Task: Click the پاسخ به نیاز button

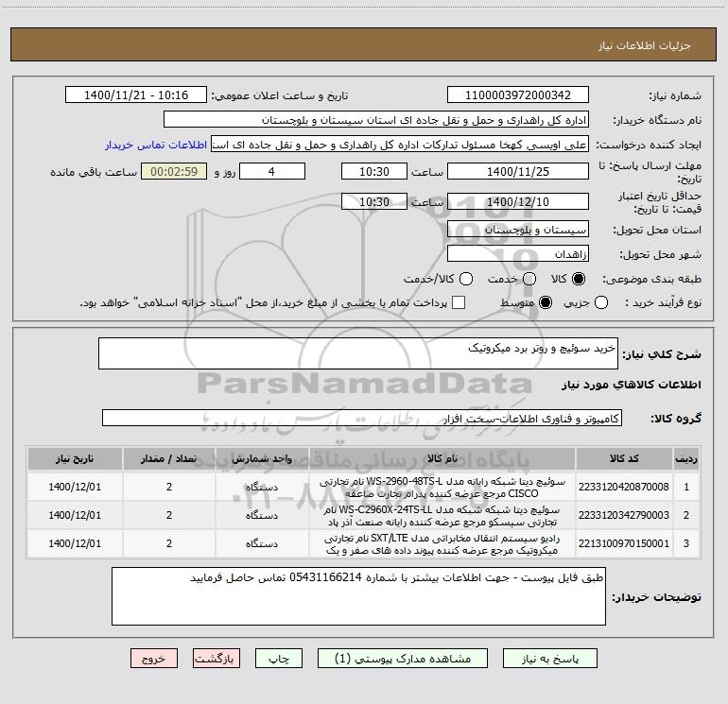Action: 550,659
